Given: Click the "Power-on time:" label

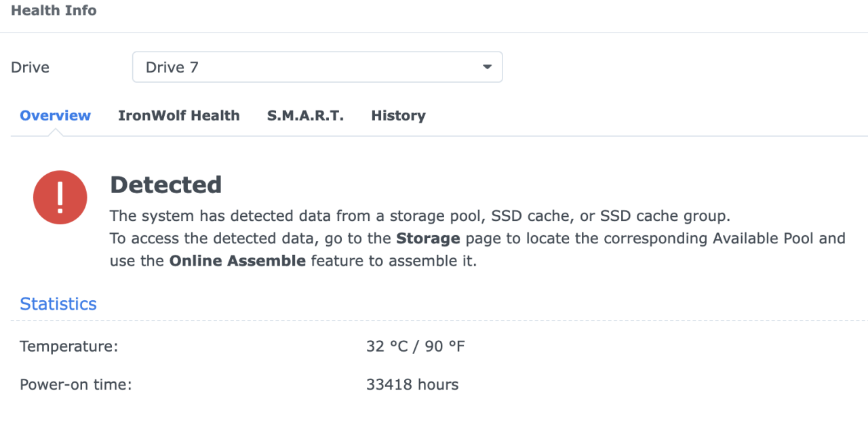Looking at the screenshot, I should click(x=75, y=385).
